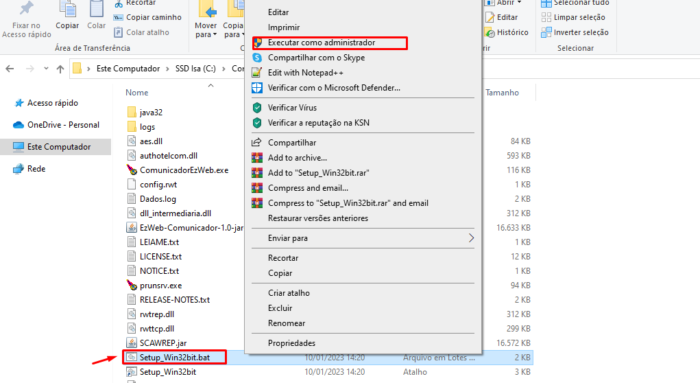
Task: Choose Restaurar versões anteriores
Action: 318,218
